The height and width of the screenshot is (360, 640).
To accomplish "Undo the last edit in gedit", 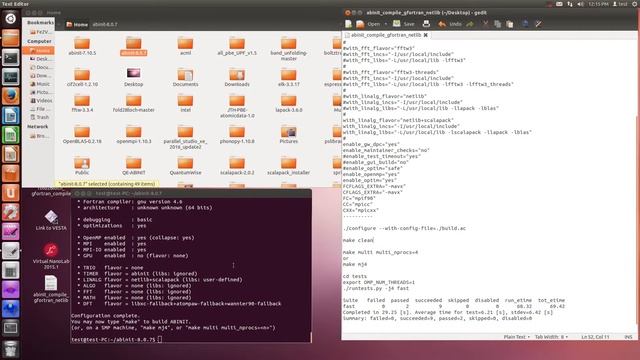I will (450, 24).
